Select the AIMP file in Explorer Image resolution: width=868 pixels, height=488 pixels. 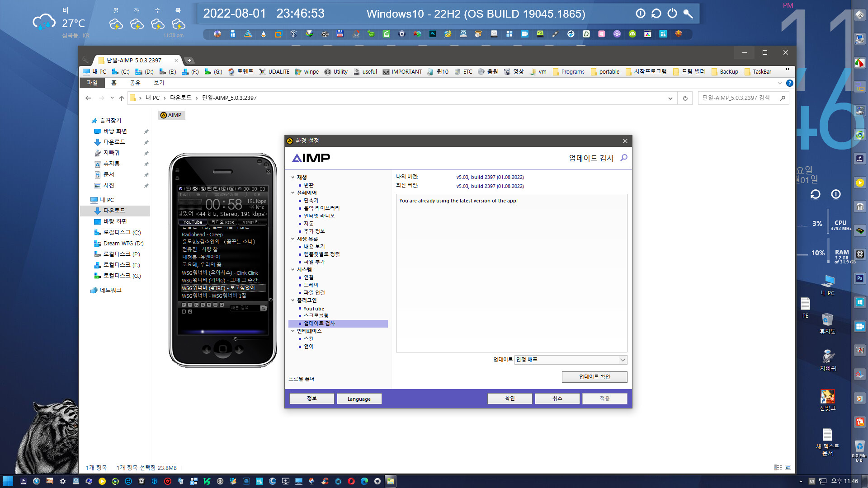point(171,115)
